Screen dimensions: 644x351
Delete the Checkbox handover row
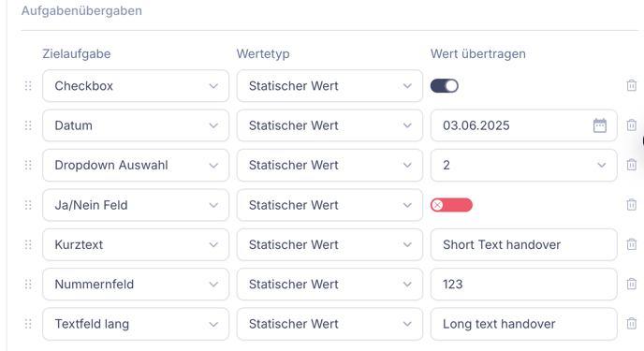point(631,85)
